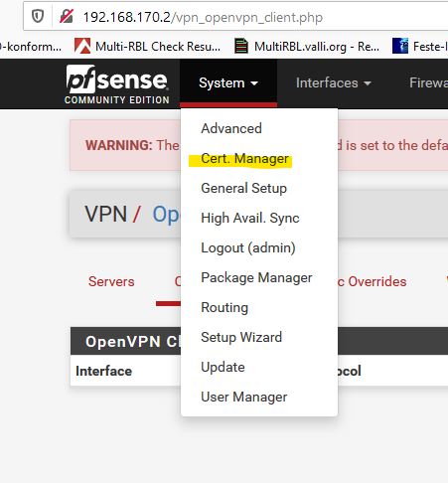Viewport: 448px width, 483px height.
Task: Open the -konform... bookmark
Action: coord(31,47)
